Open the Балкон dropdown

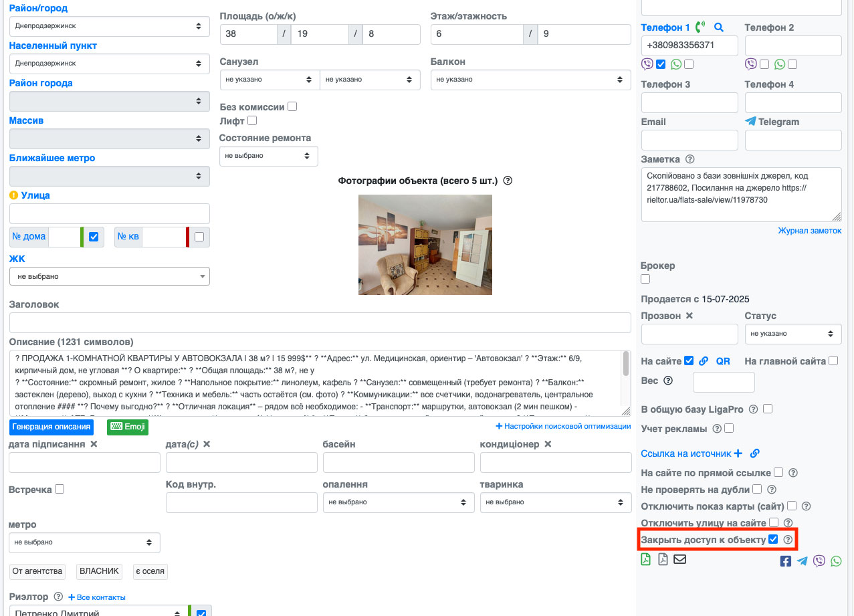pyautogui.click(x=530, y=80)
